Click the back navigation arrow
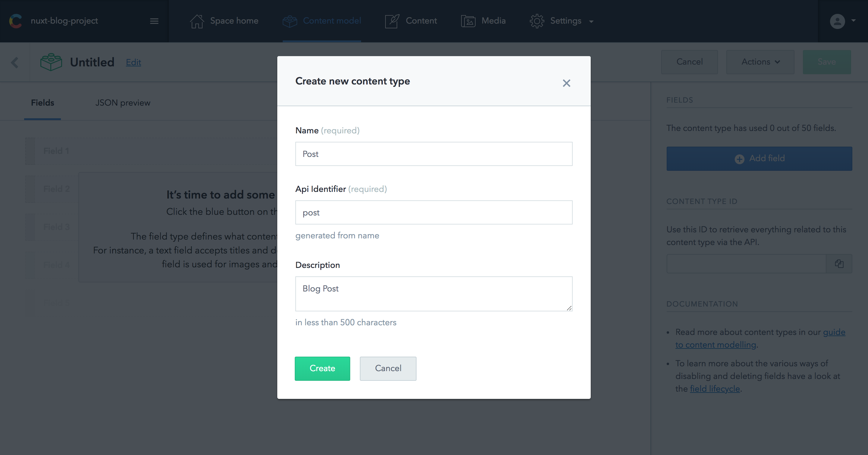Viewport: 868px width, 455px height. tap(15, 62)
